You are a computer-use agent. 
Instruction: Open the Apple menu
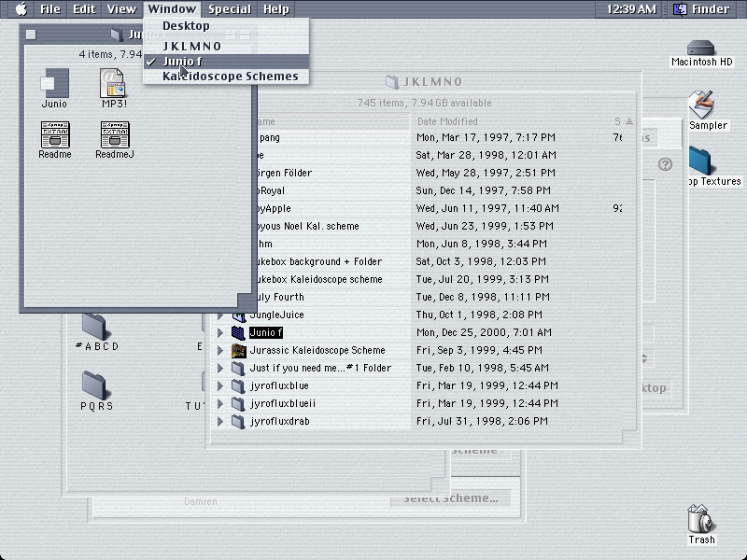[x=21, y=9]
